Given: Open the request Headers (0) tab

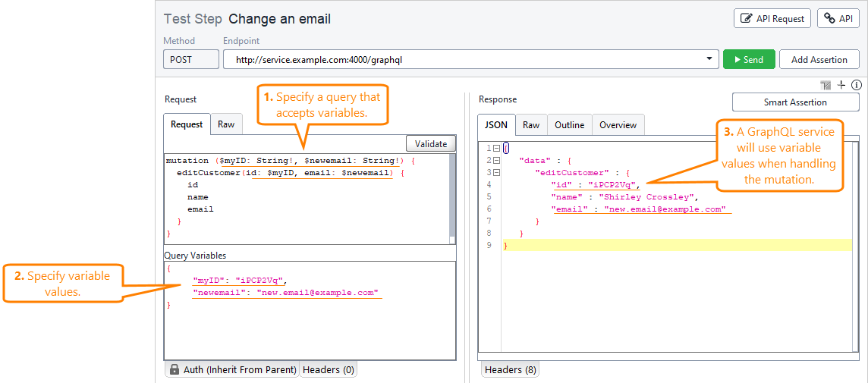Looking at the screenshot, I should [329, 369].
